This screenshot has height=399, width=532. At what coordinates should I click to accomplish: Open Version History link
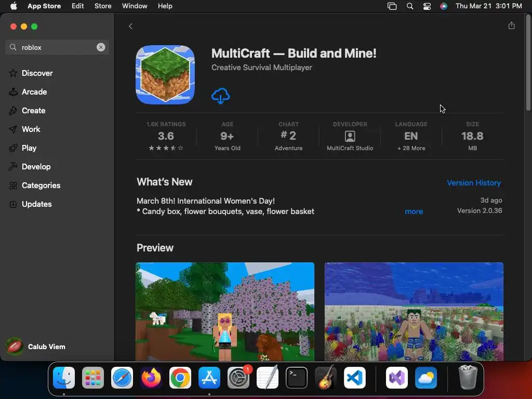[x=474, y=182]
